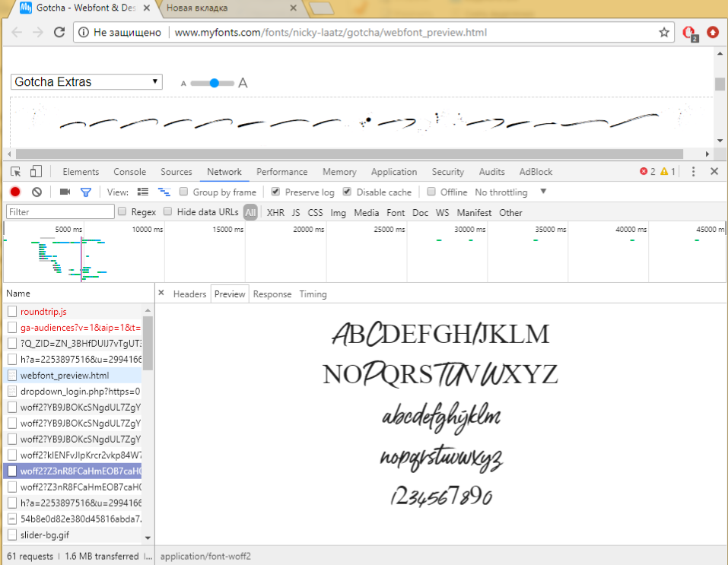728x565 pixels.
Task: Toggle the network filter funnel icon
Action: (86, 192)
